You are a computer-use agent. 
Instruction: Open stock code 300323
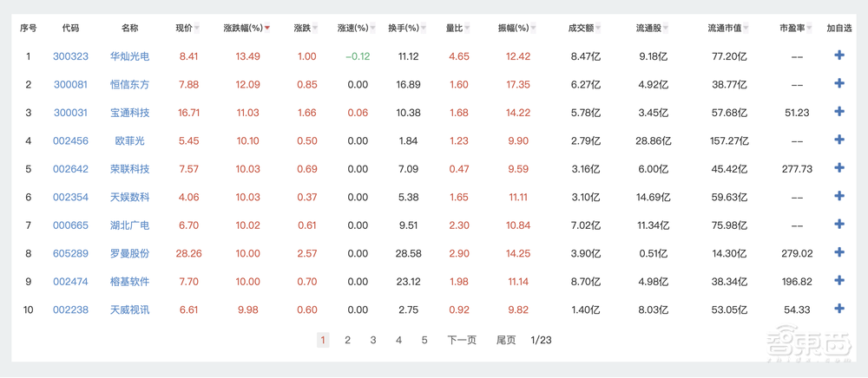coord(70,55)
